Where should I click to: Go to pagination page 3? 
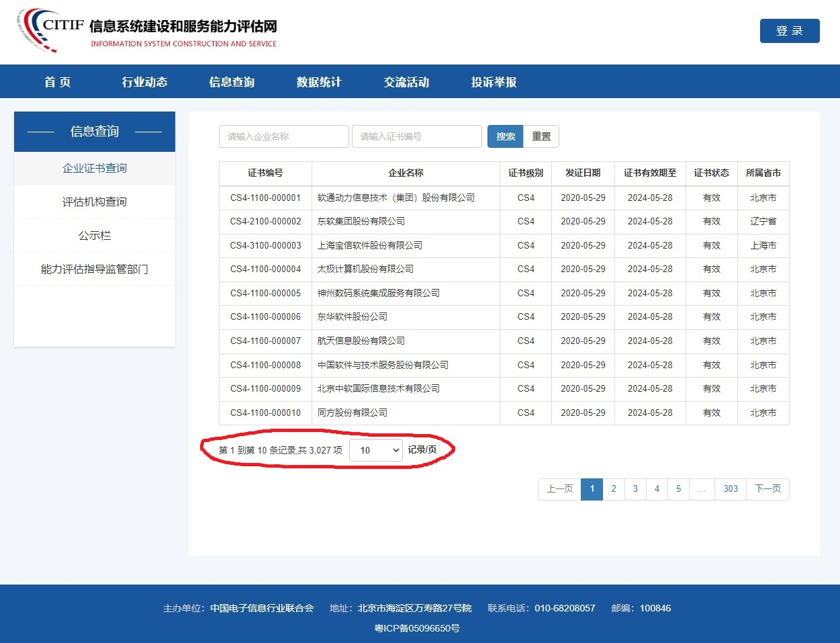point(635,489)
